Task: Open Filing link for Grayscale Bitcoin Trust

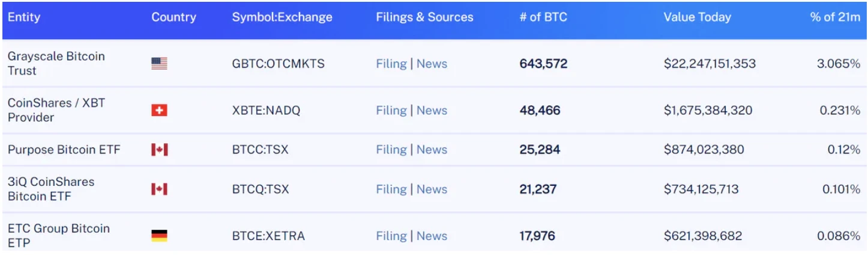Action: click(391, 64)
